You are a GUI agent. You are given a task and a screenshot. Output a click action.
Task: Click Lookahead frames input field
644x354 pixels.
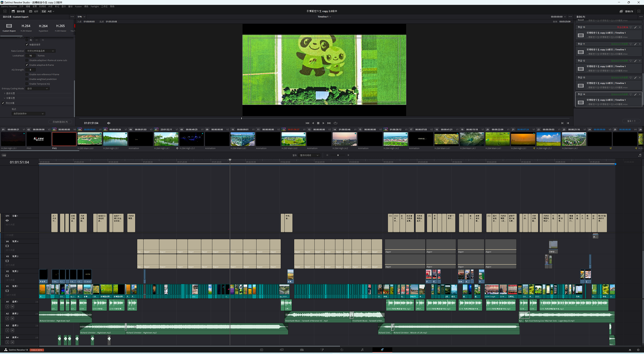pos(31,56)
